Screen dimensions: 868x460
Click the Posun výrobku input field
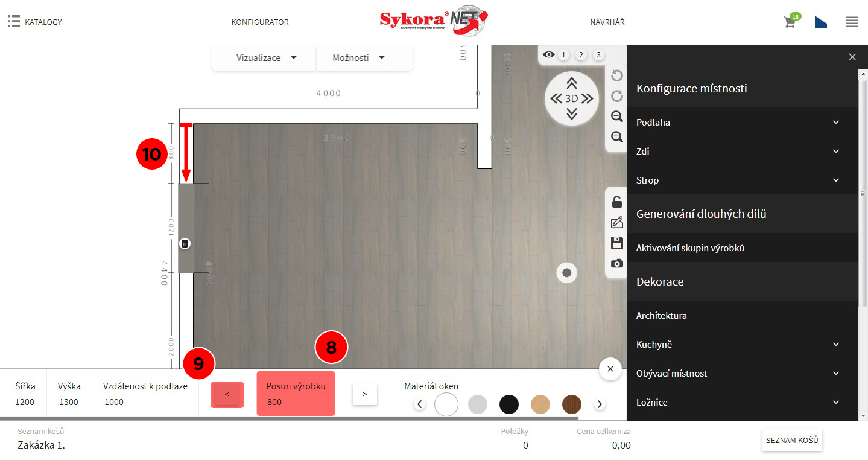(295, 402)
